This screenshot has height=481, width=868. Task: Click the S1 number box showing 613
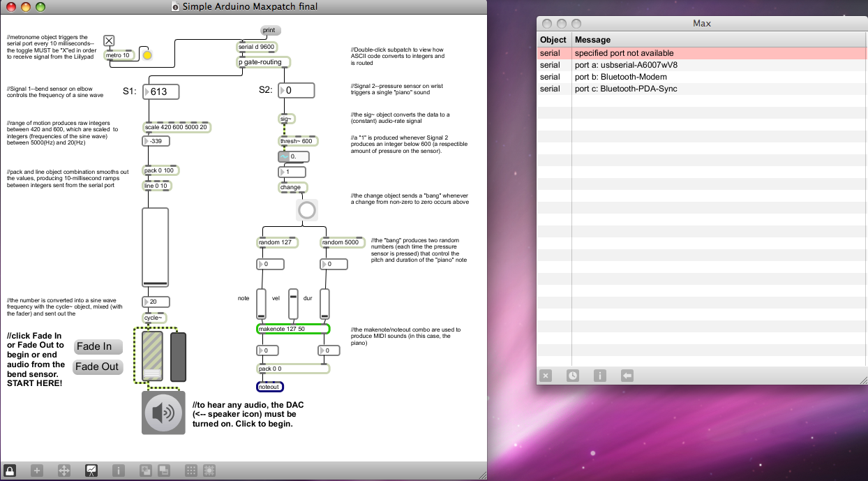[x=160, y=91]
